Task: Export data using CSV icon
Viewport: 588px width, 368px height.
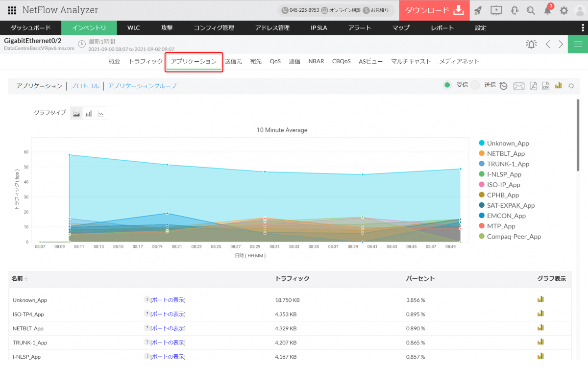Action: (545, 86)
